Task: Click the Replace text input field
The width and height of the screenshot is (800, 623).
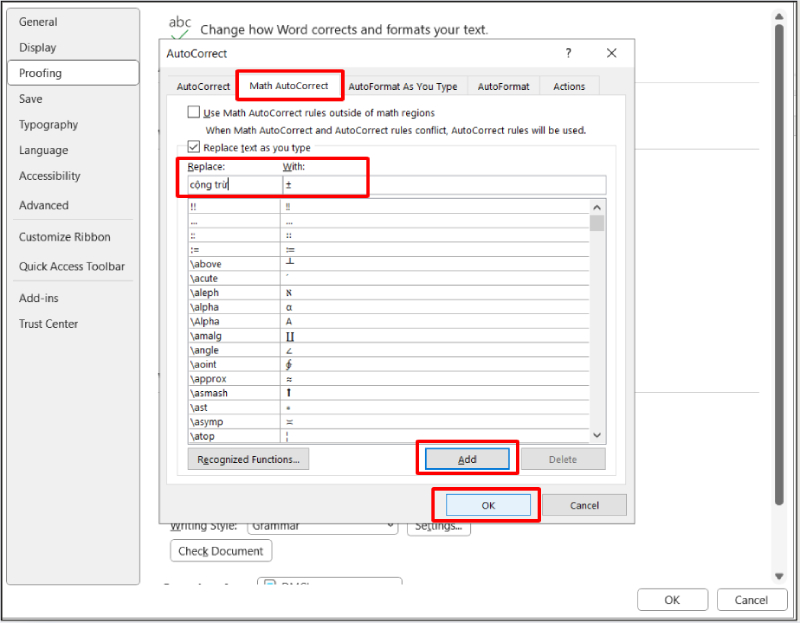Action: pyautogui.click(x=232, y=185)
